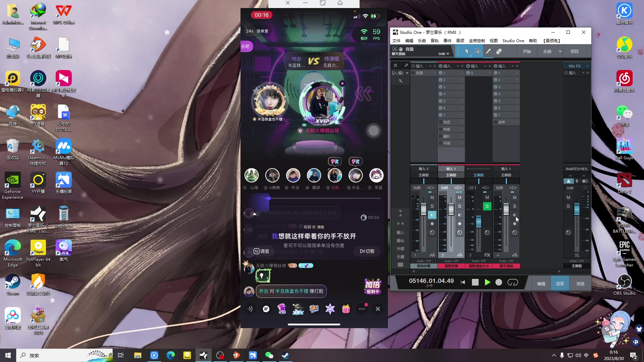Tap the 切歌 button in phone app
This screenshot has height=362, width=644.
[x=367, y=251]
